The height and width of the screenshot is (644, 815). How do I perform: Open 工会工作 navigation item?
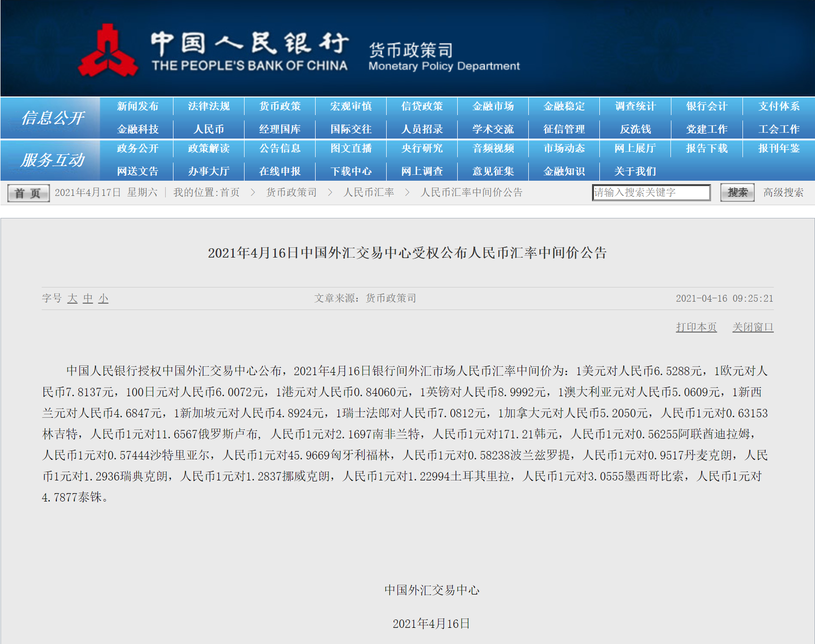click(x=779, y=129)
